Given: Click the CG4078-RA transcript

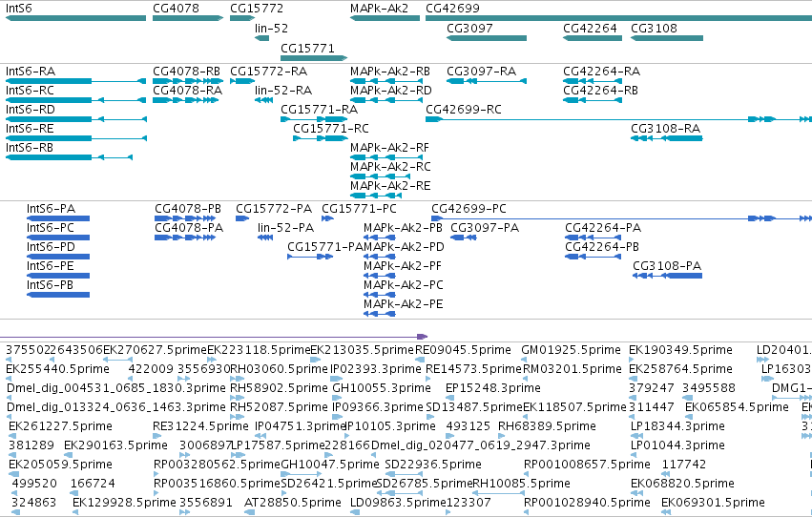Looking at the screenshot, I should click(x=185, y=100).
